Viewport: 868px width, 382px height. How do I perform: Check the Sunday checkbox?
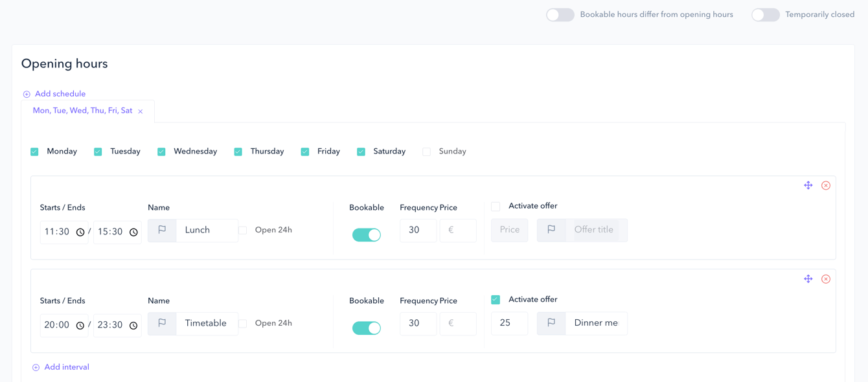[426, 151]
